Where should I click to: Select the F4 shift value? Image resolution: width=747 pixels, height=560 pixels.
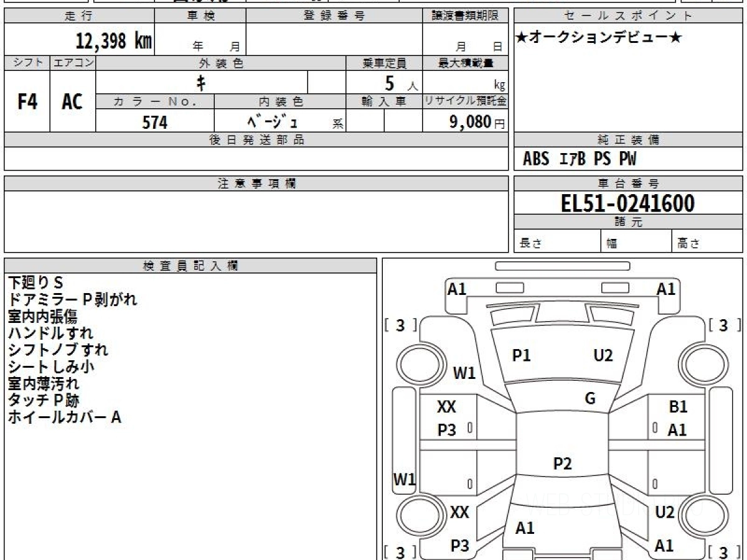pos(27,101)
